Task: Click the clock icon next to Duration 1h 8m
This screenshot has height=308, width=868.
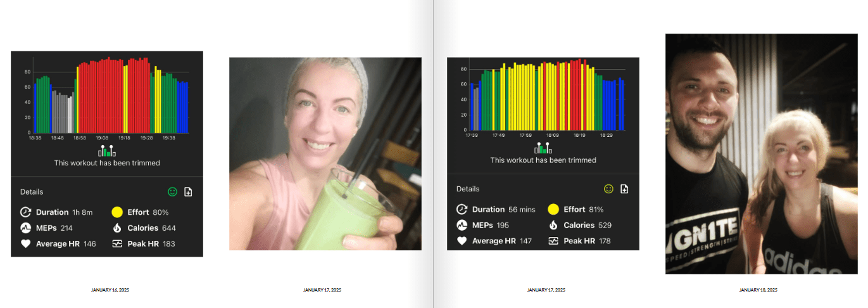Action: click(x=26, y=212)
